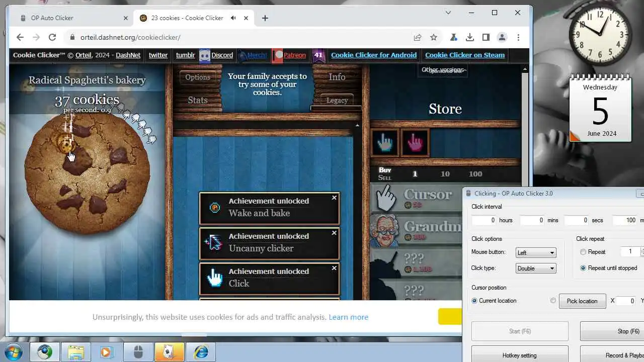Bookmark this page with the star
644x362 pixels.
tap(433, 37)
